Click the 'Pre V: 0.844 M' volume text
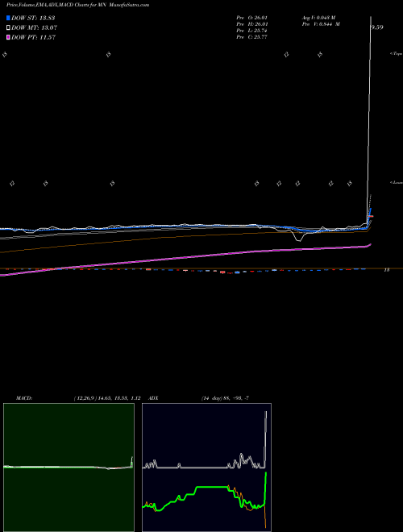The height and width of the screenshot is (532, 403). (321, 24)
